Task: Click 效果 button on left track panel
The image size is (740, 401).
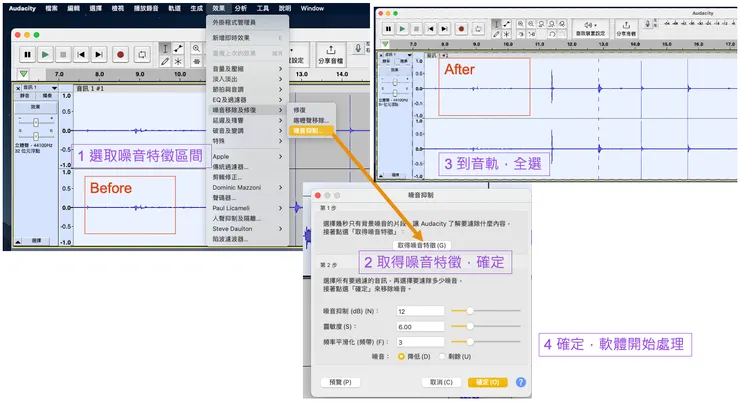Action: click(36, 107)
